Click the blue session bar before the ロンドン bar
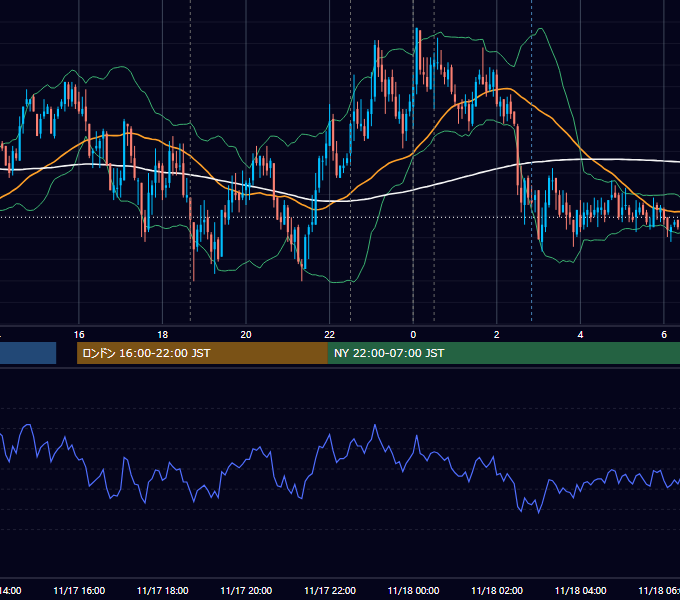This screenshot has height=600, width=680. click(28, 353)
